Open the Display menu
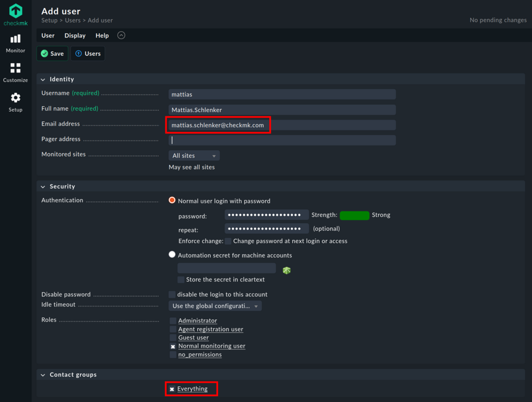 click(x=75, y=35)
